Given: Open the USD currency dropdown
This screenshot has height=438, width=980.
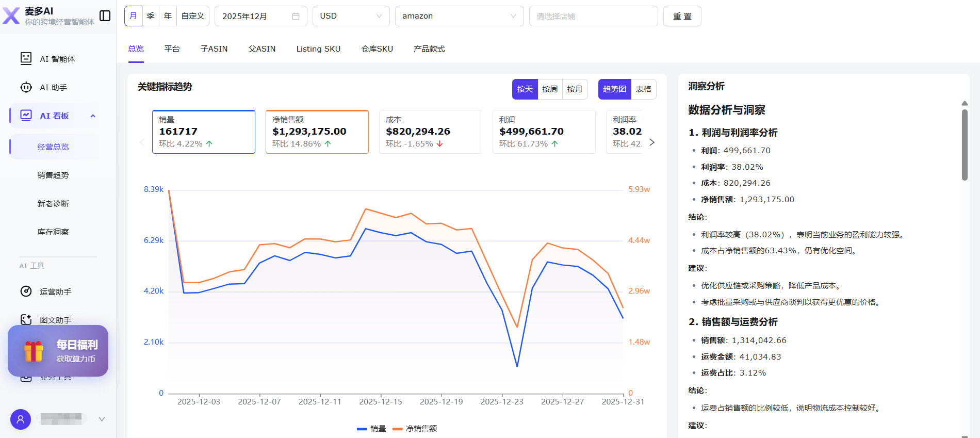Looking at the screenshot, I should 351,16.
